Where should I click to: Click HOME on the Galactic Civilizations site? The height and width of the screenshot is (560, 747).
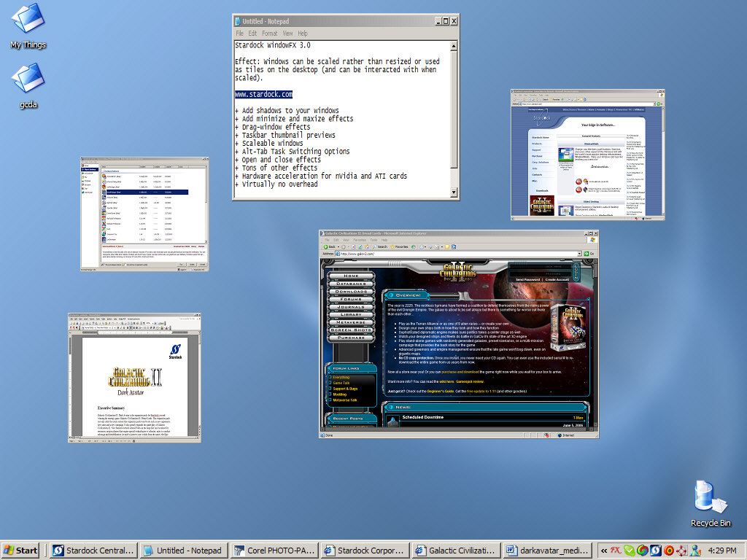[351, 276]
